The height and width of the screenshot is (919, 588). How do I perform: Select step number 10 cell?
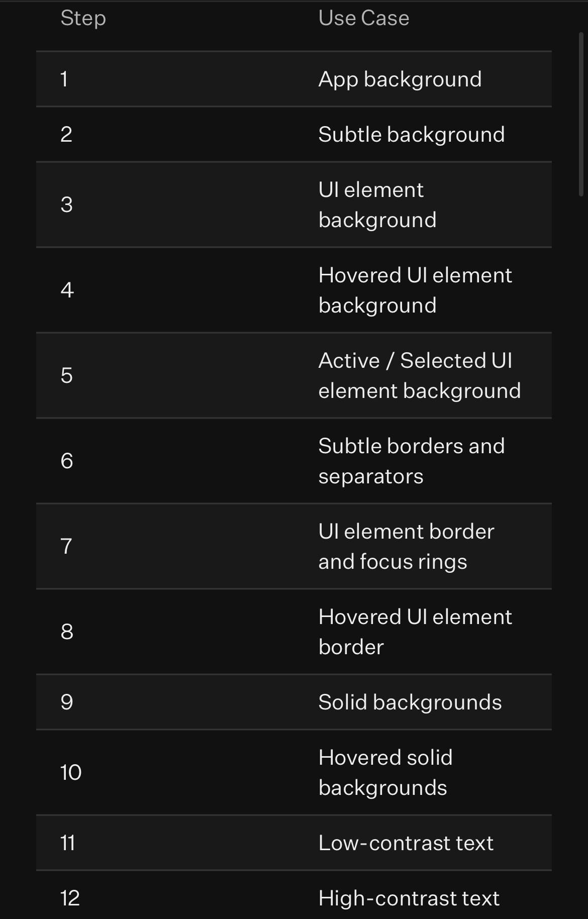tap(71, 772)
